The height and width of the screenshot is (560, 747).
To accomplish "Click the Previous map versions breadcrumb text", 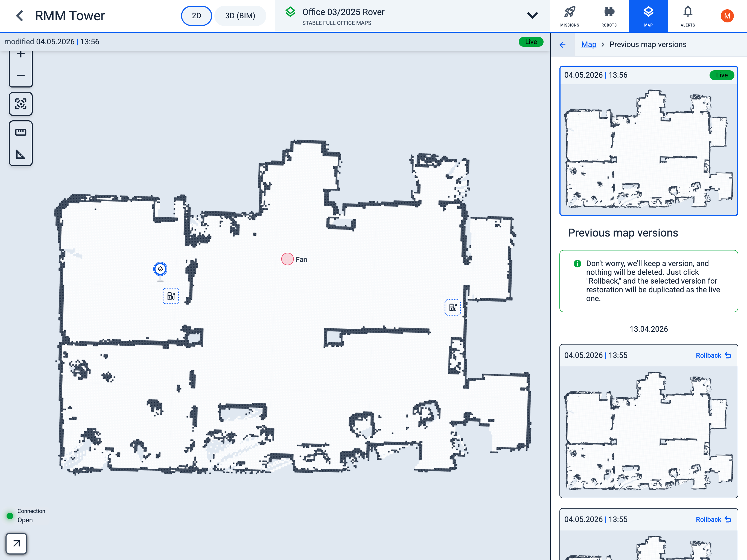I will [648, 45].
